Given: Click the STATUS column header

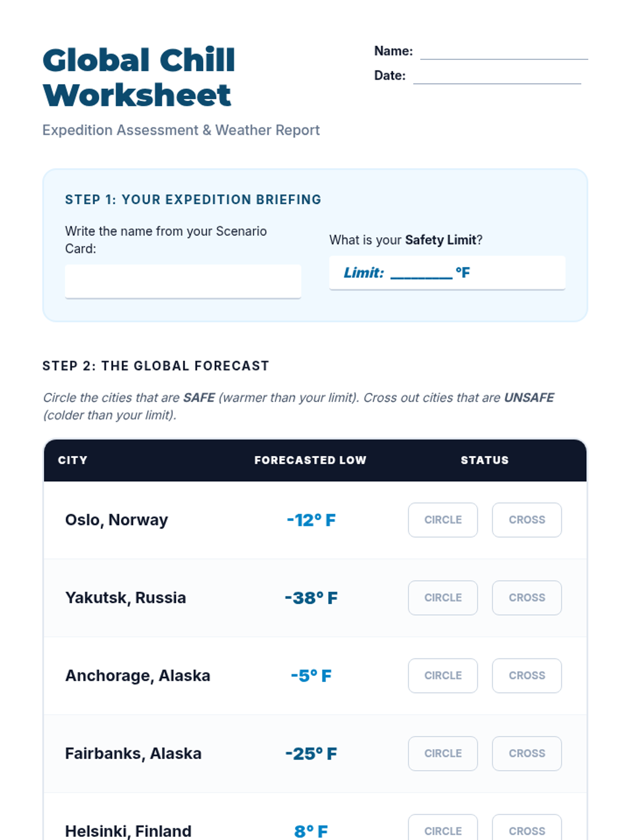Looking at the screenshot, I should click(485, 460).
